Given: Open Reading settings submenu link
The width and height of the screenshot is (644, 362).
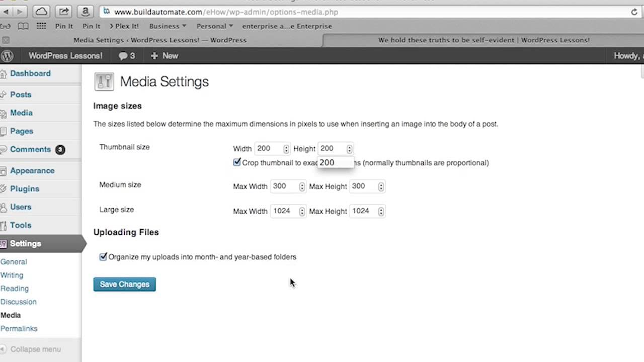Looking at the screenshot, I should click(x=15, y=289).
